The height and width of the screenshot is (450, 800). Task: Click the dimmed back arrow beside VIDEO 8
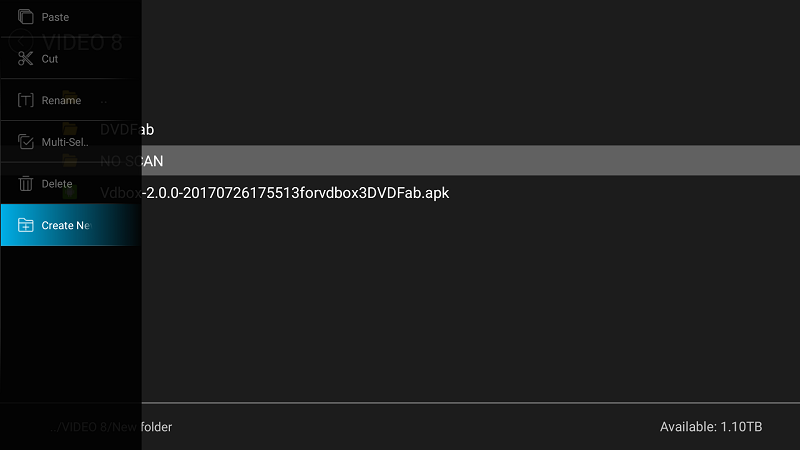[21, 42]
